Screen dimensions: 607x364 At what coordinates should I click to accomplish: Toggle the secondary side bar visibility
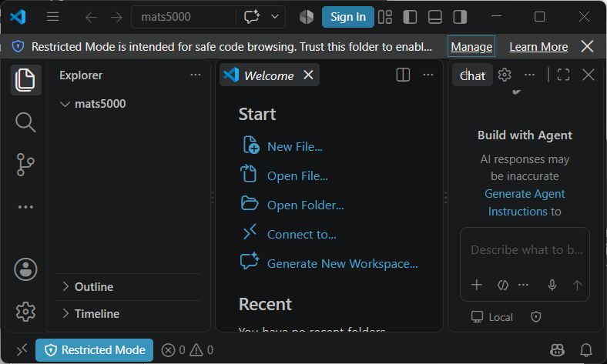point(460,17)
